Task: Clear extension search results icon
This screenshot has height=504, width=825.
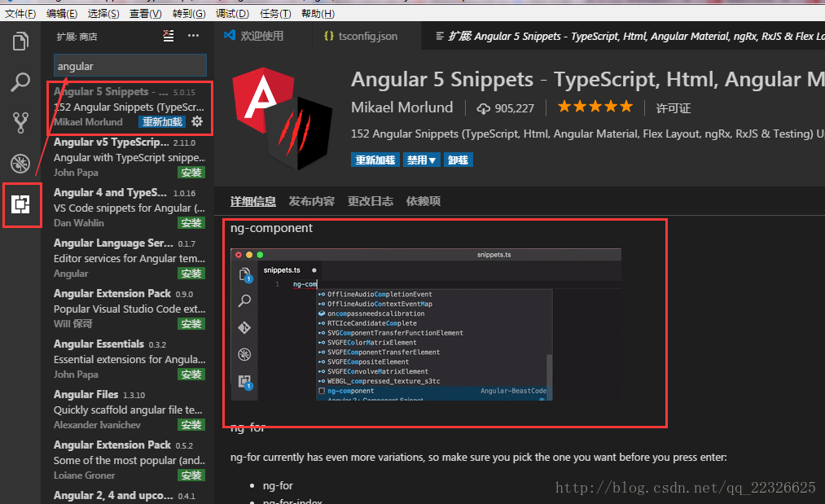Action: point(169,36)
